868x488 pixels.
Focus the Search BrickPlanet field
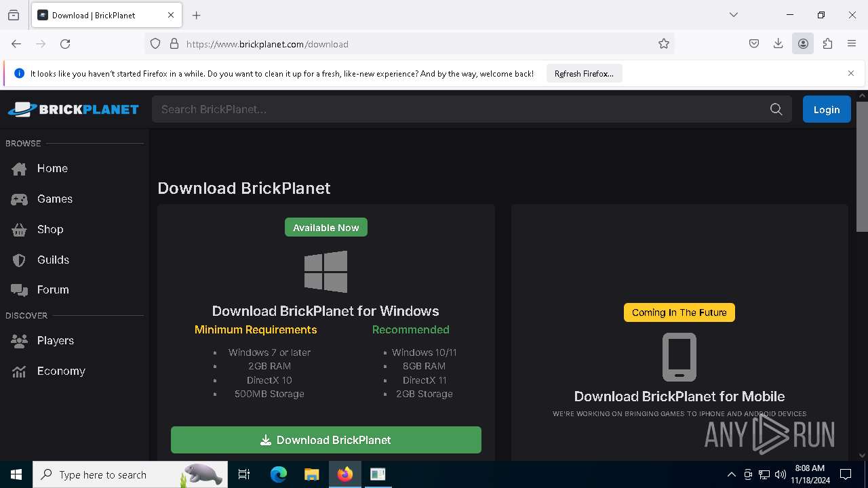[461, 109]
